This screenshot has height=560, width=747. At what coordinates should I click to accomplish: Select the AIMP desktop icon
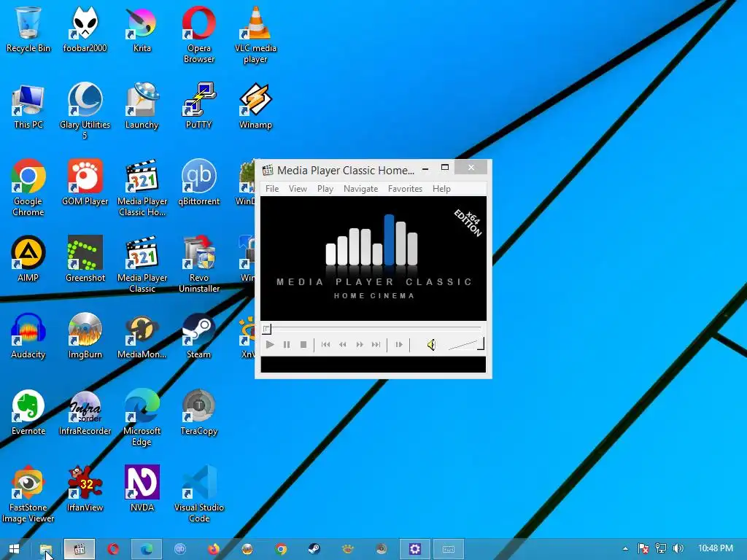(x=28, y=259)
